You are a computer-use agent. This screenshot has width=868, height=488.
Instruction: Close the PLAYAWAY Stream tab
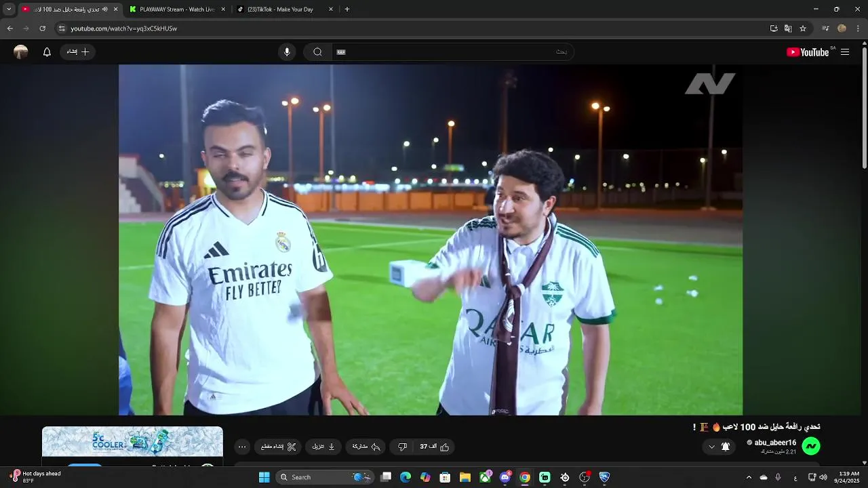pyautogui.click(x=223, y=9)
